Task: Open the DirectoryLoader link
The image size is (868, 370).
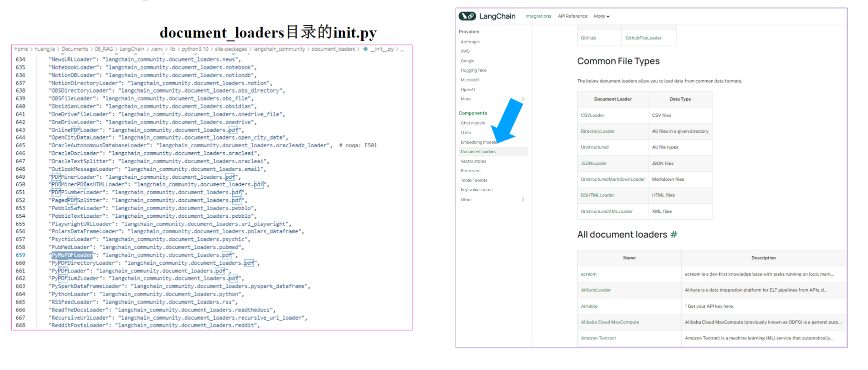Action: pos(597,131)
